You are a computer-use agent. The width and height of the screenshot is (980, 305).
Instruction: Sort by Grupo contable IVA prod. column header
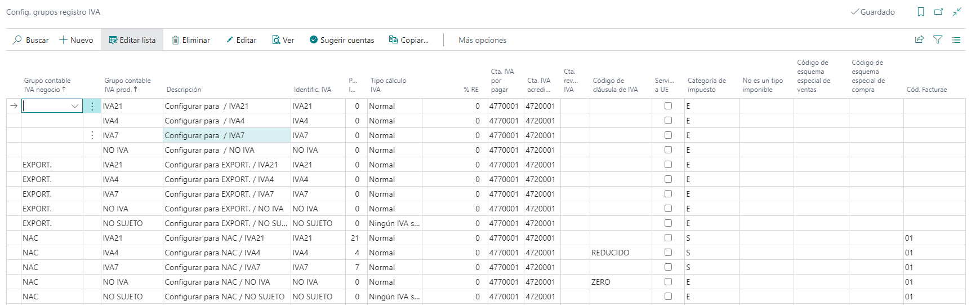pyautogui.click(x=127, y=85)
